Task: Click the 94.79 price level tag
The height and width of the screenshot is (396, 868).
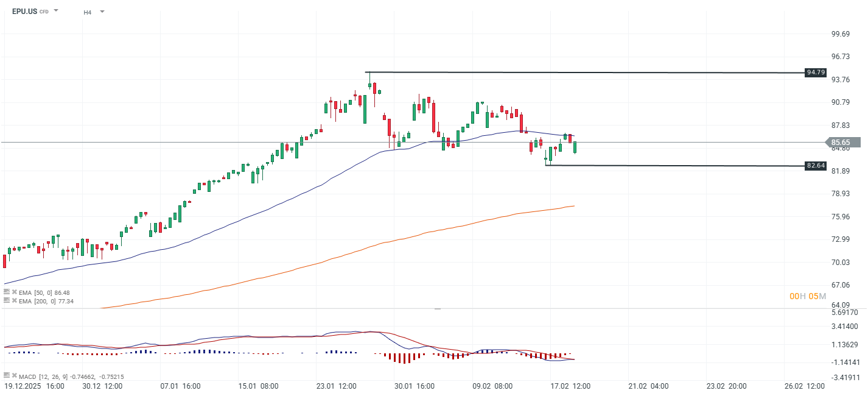Action: click(816, 72)
